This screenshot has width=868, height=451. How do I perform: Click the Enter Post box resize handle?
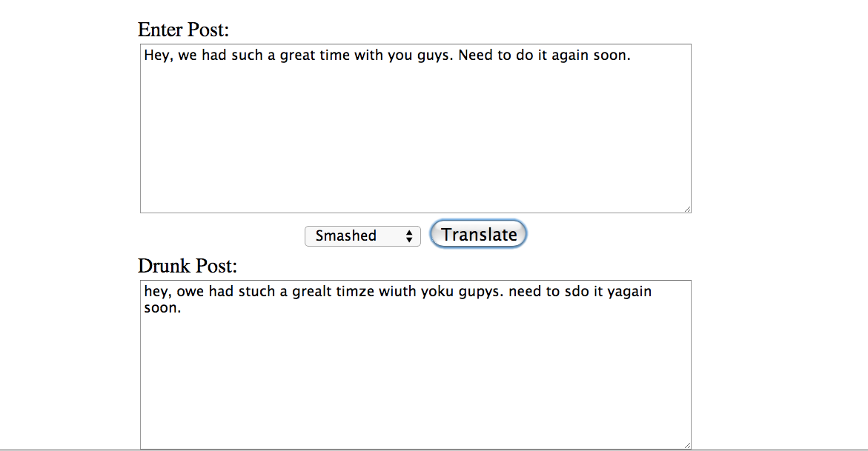click(x=687, y=209)
